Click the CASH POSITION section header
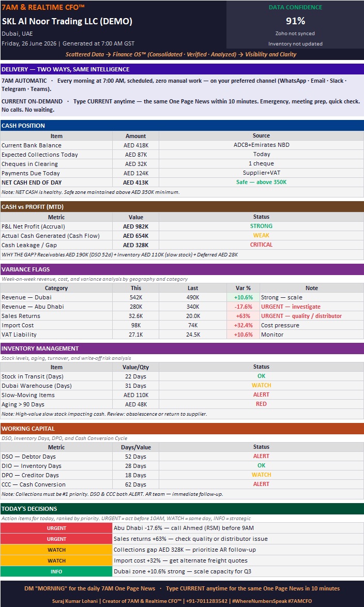This screenshot has width=364, height=607. pos(182,126)
